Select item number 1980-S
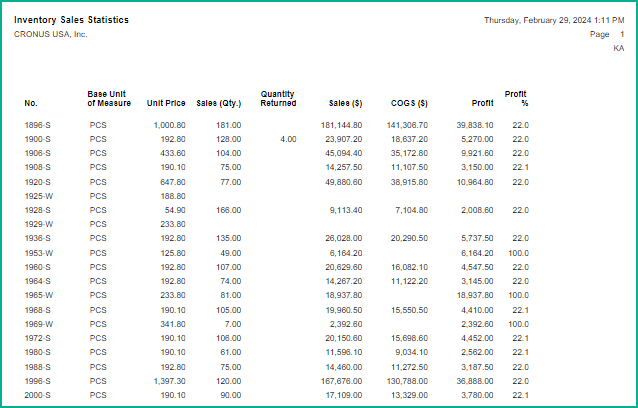The image size is (638, 408). coord(37,352)
